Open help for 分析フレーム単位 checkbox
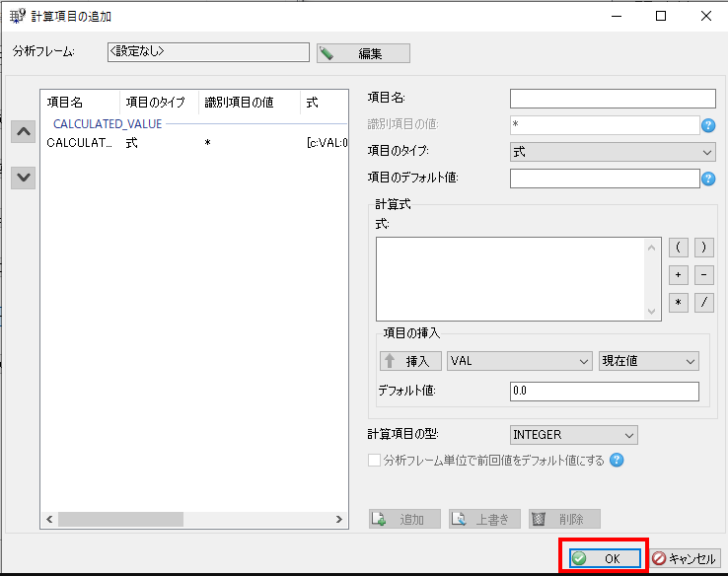Viewport: 728px width, 576px height. click(617, 460)
